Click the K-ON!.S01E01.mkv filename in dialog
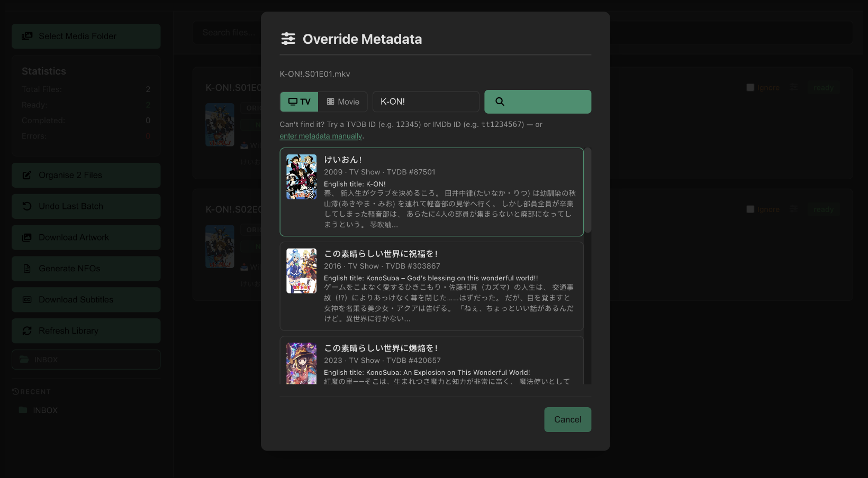Viewport: 868px width, 478px height. point(315,74)
